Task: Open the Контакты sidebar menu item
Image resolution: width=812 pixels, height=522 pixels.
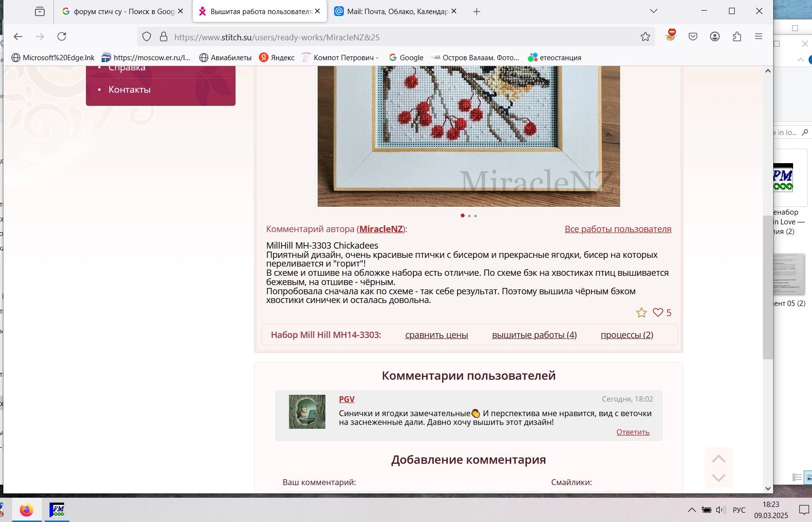Action: [129, 89]
